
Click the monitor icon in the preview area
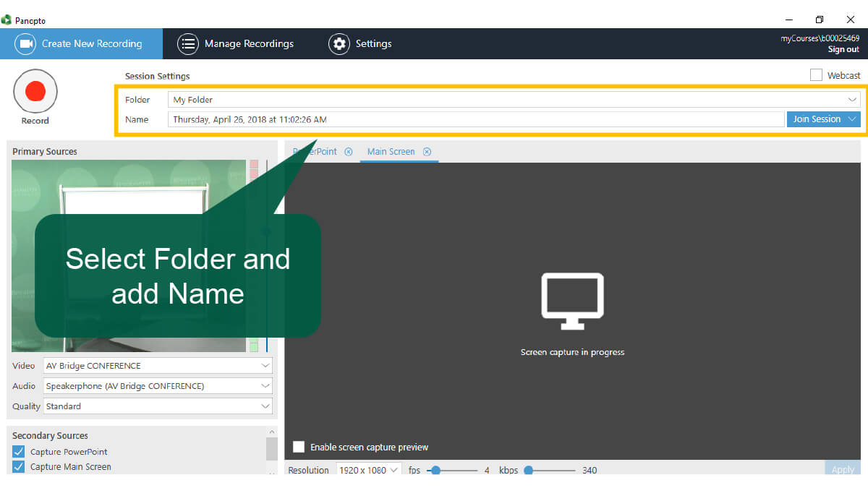(572, 296)
